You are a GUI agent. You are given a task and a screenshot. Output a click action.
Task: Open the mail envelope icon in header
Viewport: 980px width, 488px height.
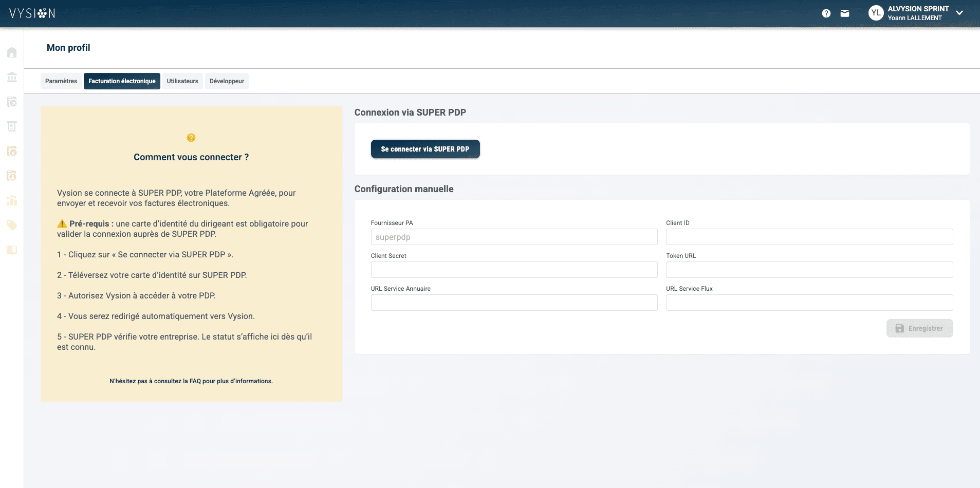point(845,13)
